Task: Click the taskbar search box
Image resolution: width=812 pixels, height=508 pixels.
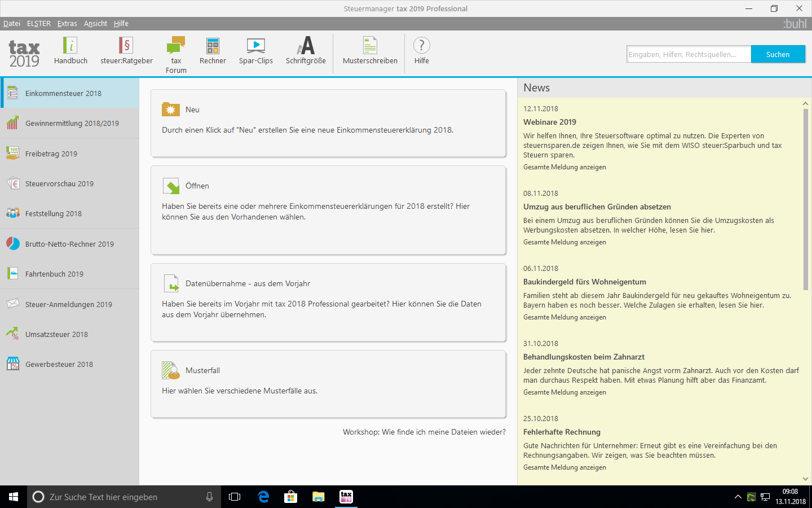Action: [x=124, y=497]
